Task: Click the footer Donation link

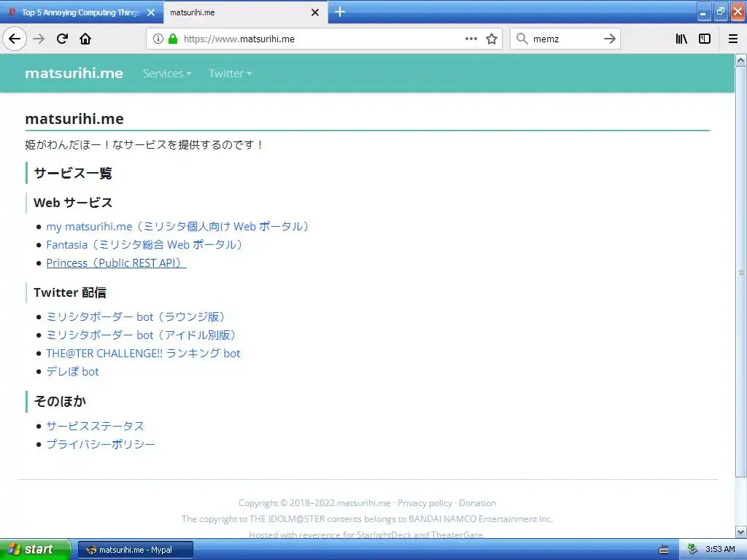Action: click(477, 503)
